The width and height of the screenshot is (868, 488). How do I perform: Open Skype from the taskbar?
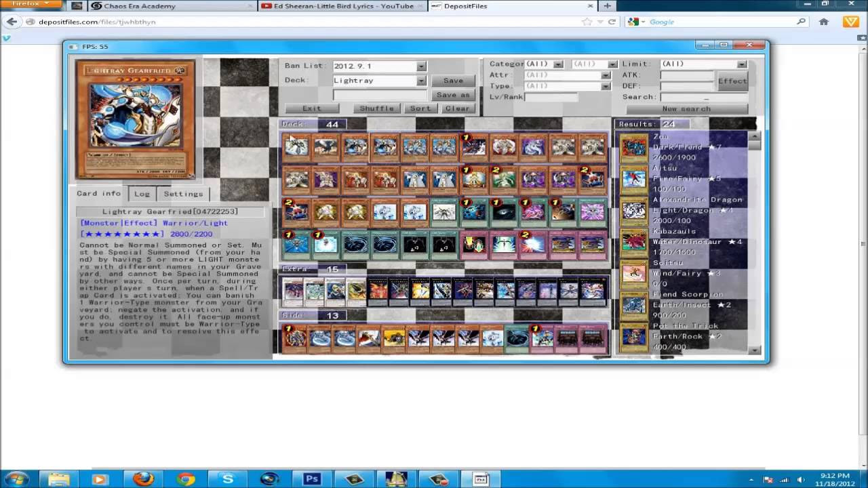[x=227, y=479]
